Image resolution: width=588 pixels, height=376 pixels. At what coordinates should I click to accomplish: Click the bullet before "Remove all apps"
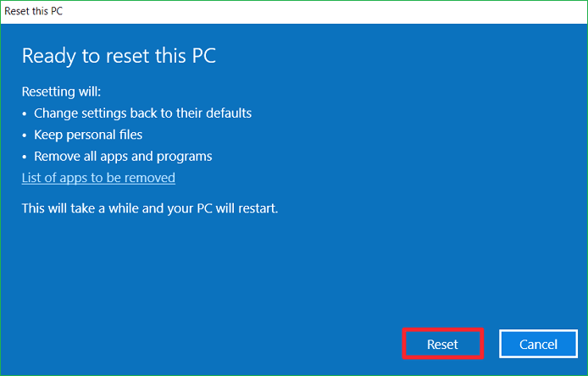(x=25, y=156)
